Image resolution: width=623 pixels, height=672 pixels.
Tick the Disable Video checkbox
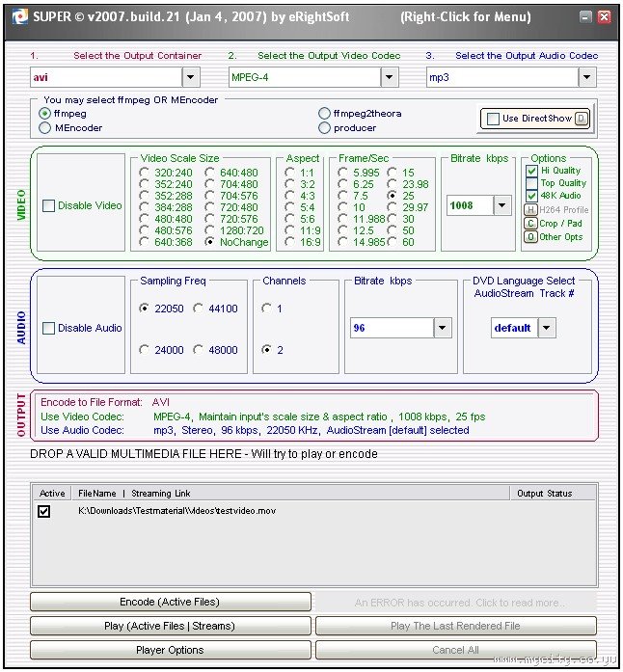[48, 205]
